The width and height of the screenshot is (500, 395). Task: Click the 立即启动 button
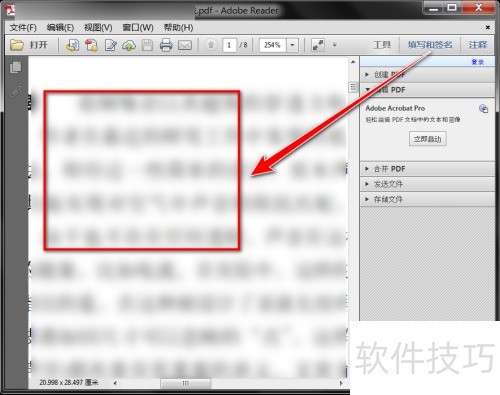click(428, 139)
